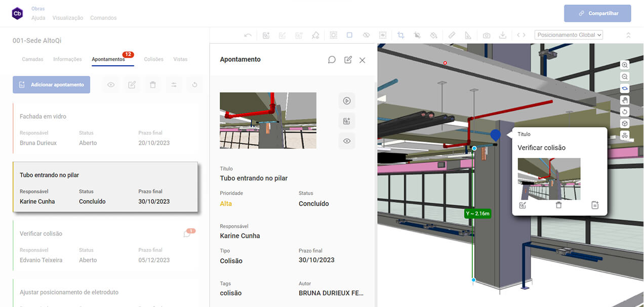Click the trash icon in the apontamentos list toolbar
Viewport: 644px width, 307px height.
tap(152, 85)
